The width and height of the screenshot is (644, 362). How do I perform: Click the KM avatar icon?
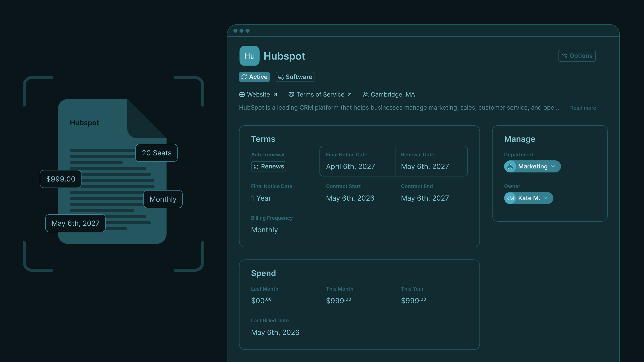(510, 198)
